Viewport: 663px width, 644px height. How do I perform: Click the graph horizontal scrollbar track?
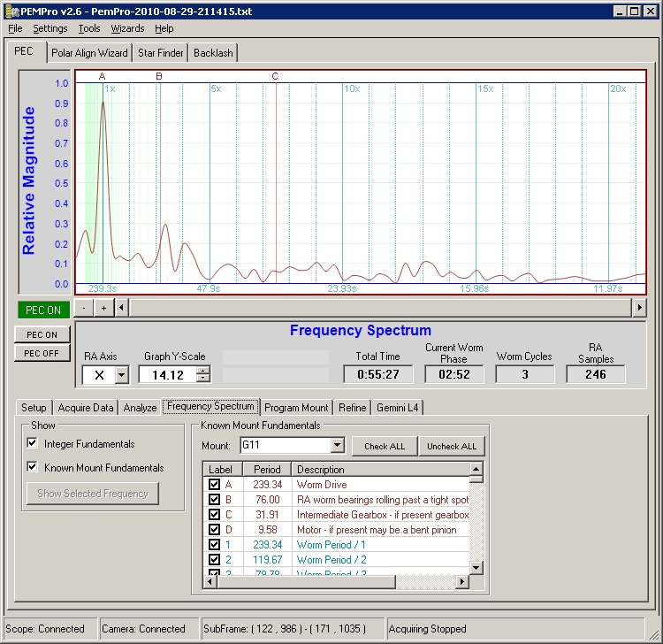coord(380,308)
